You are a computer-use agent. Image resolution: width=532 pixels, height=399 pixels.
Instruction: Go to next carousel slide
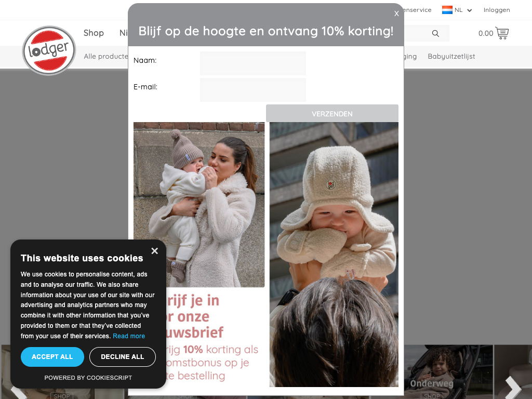coord(512,387)
